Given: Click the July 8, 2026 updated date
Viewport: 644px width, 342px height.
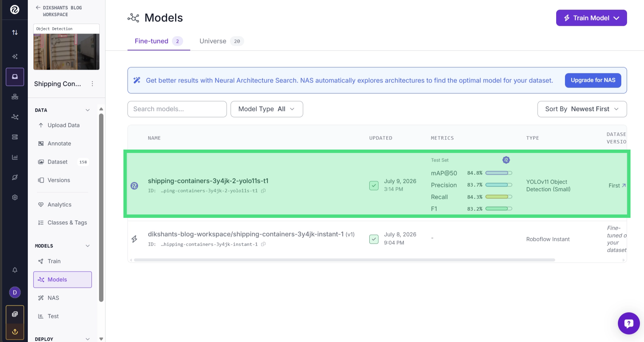Looking at the screenshot, I should tap(400, 234).
